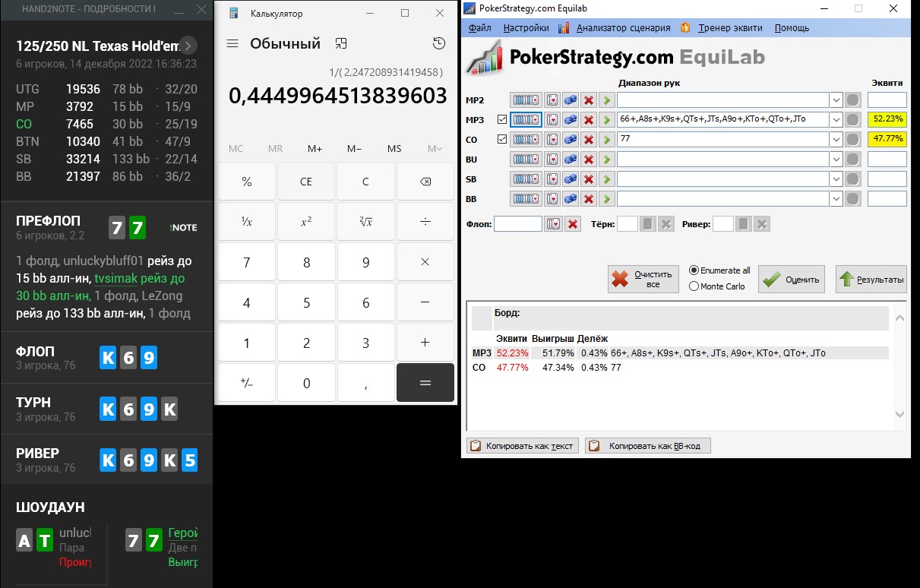Viewport: 920px width, 588px height.
Task: Open the range selector for MP3 row
Action: point(526,120)
